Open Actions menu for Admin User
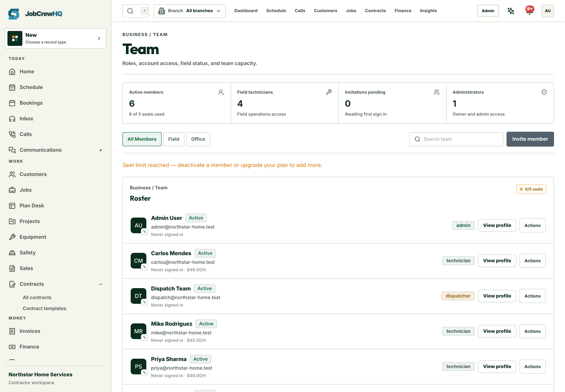This screenshot has width=565, height=392. pos(532,225)
